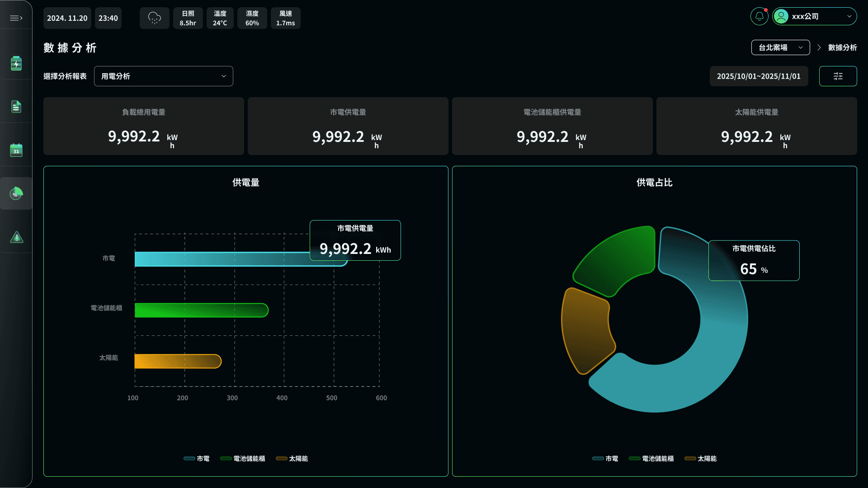Toggle the 電池儲能櫃 legend in 供電量 chart

(242, 458)
